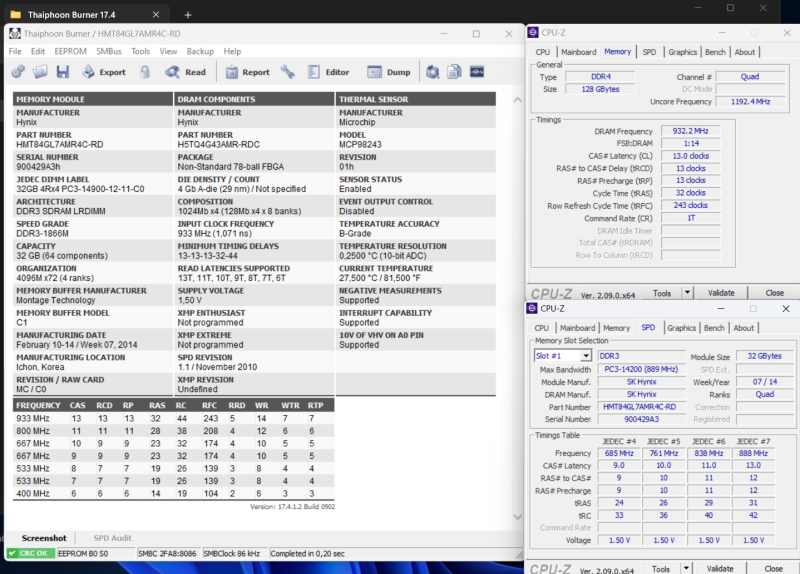800x574 pixels.
Task: Click part number HMT84GL7AMR4C-RD in Thaiphoon report
Action: 60,144
